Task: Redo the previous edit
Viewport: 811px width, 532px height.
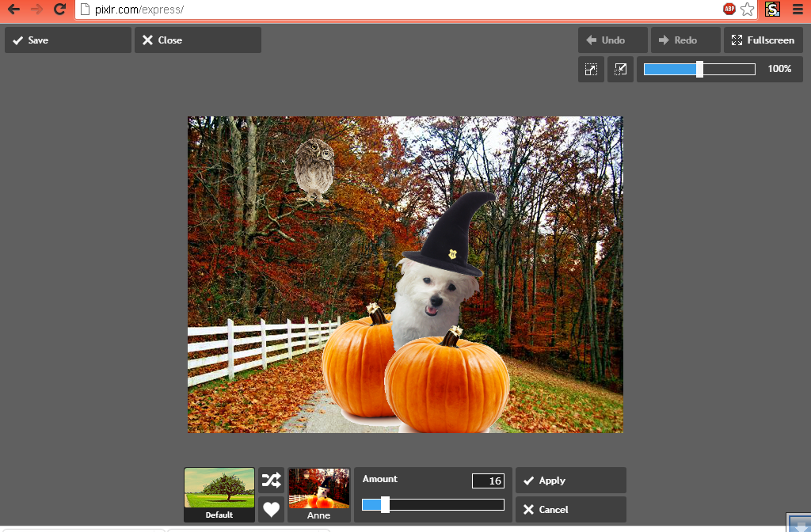Action: pyautogui.click(x=685, y=40)
